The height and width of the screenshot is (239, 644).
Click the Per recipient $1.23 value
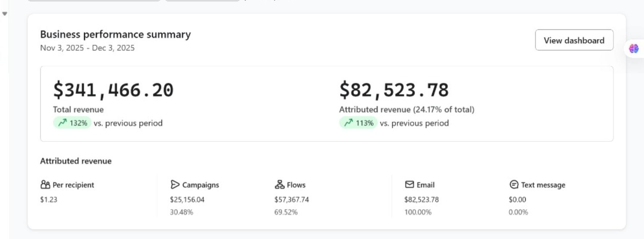[49, 200]
